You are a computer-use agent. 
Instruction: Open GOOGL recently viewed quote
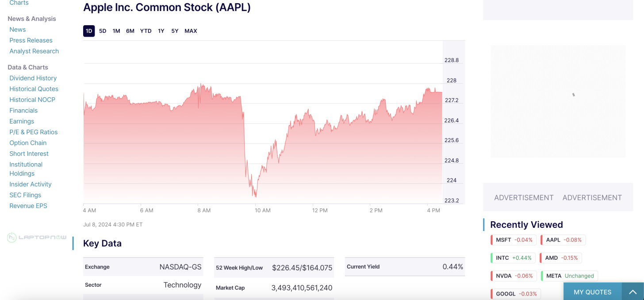[x=515, y=294]
